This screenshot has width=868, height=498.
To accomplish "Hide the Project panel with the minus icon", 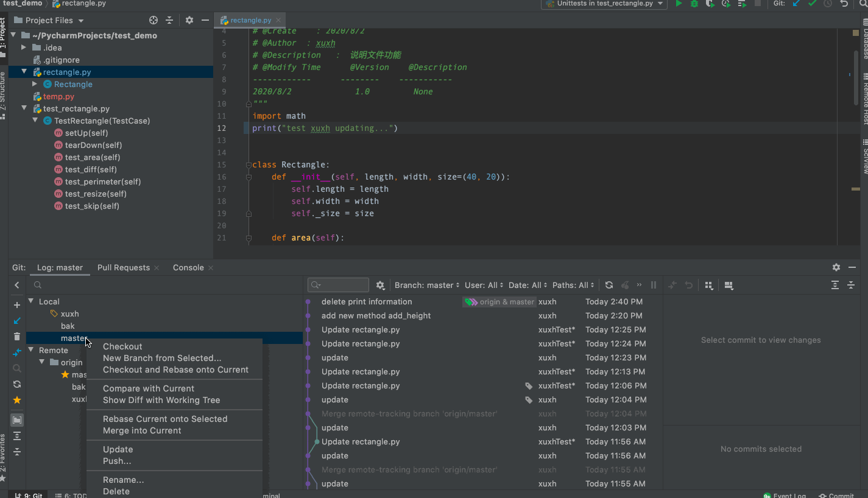I will pos(205,20).
